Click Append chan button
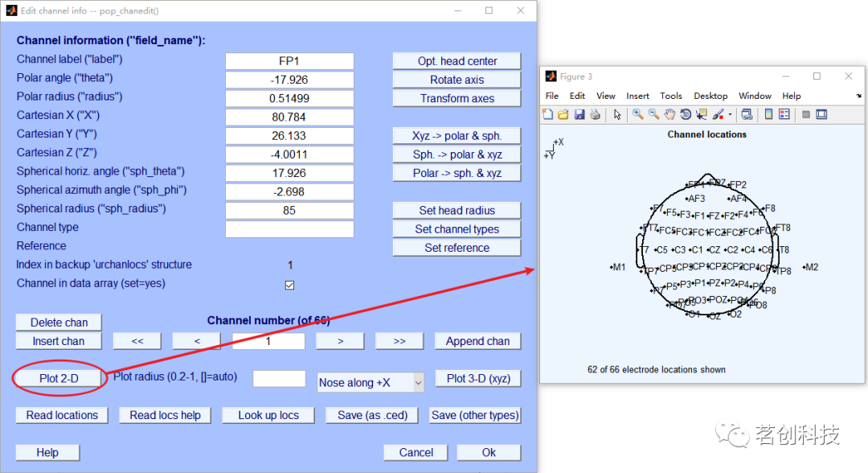Image resolution: width=868 pixels, height=473 pixels. point(477,341)
